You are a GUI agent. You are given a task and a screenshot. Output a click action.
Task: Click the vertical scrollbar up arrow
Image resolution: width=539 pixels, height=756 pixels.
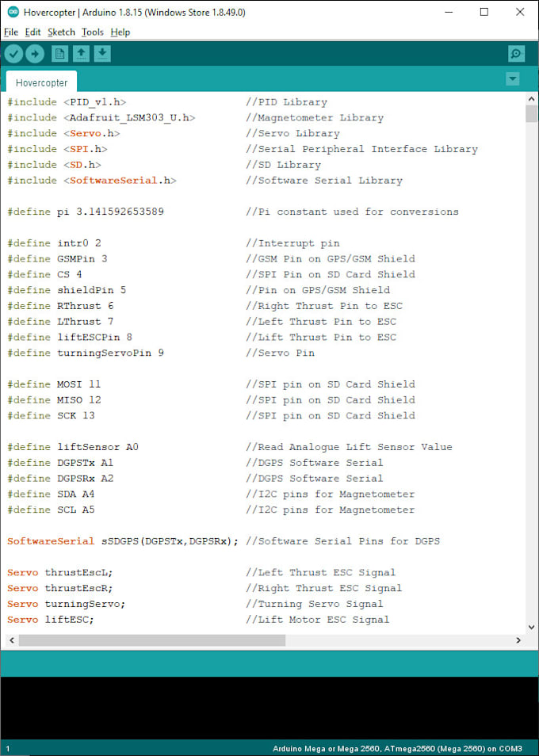click(x=532, y=98)
